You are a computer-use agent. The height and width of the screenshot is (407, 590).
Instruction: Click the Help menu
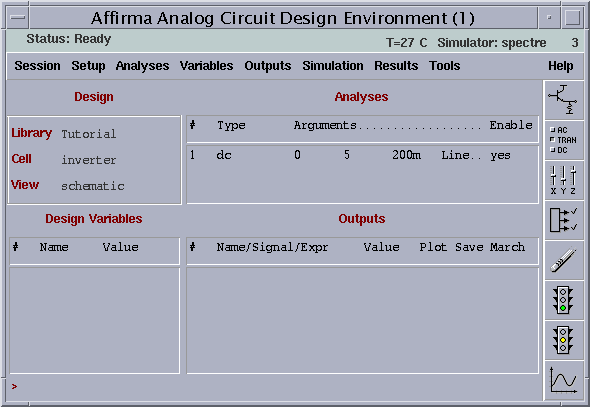(561, 66)
